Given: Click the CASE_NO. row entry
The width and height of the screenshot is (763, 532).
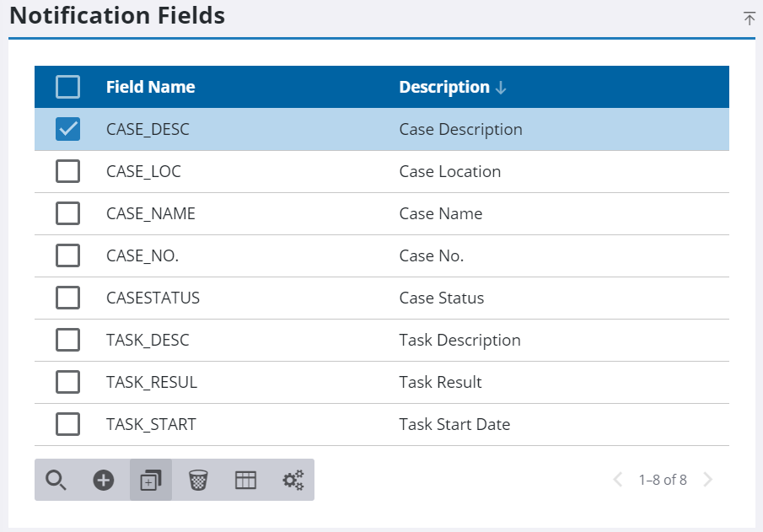Looking at the screenshot, I should (142, 255).
